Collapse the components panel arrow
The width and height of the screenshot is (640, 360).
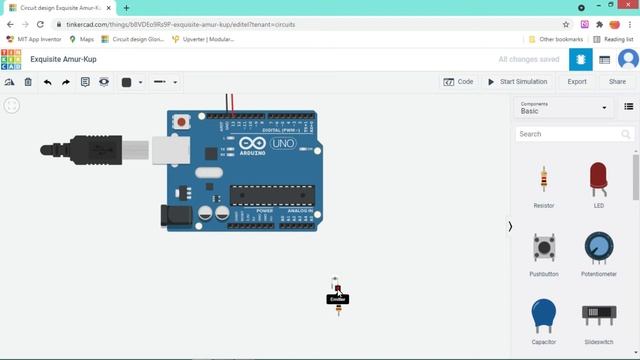[x=510, y=227]
